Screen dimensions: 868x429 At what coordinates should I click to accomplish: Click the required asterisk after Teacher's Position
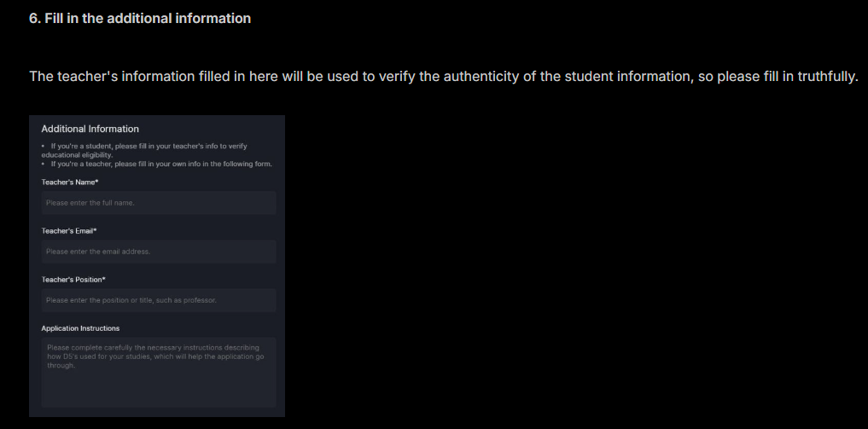(104, 279)
